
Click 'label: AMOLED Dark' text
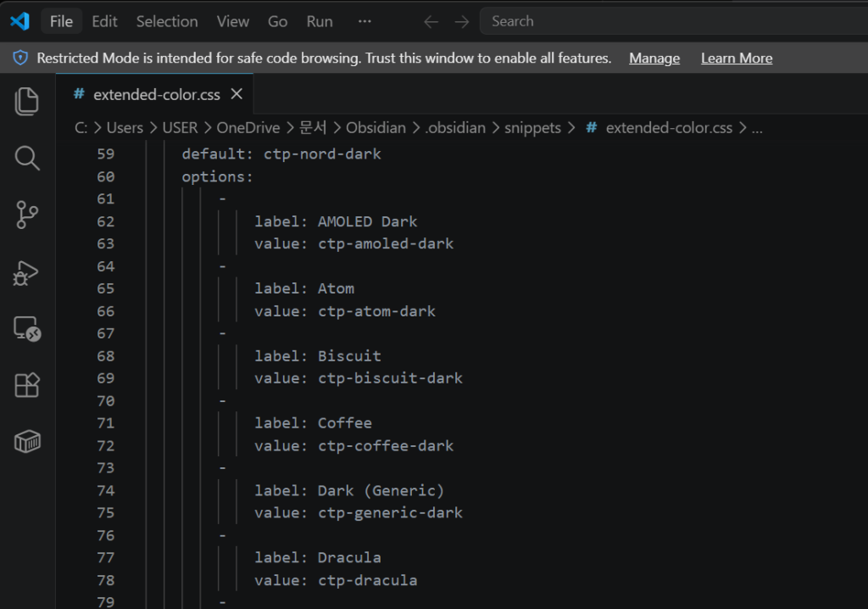pyautogui.click(x=336, y=221)
